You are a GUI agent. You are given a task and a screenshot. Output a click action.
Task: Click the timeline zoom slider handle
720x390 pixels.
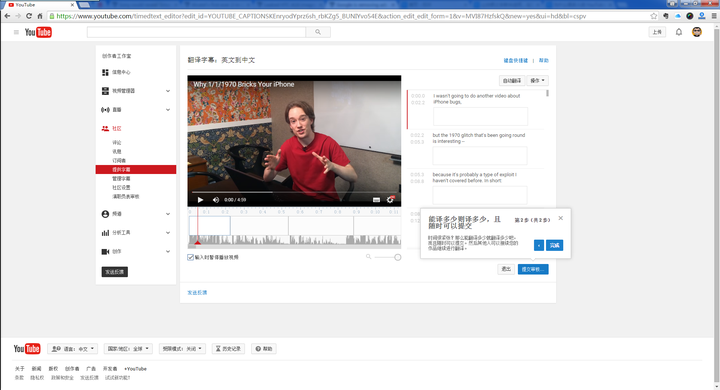coord(398,257)
